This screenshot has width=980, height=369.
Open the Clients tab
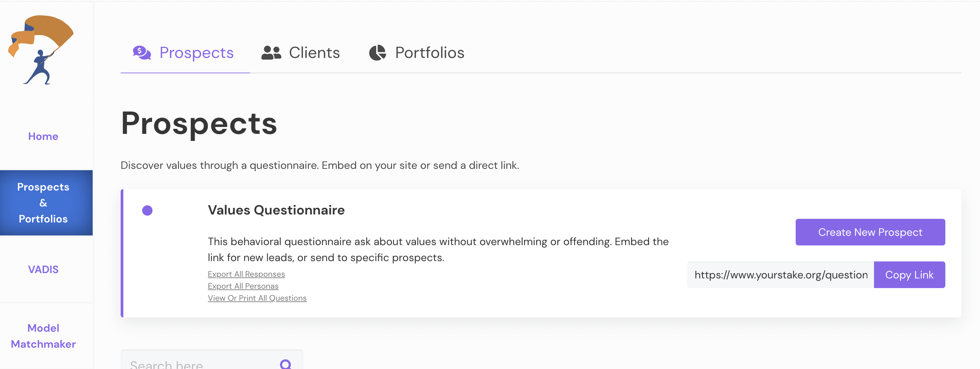click(x=314, y=53)
